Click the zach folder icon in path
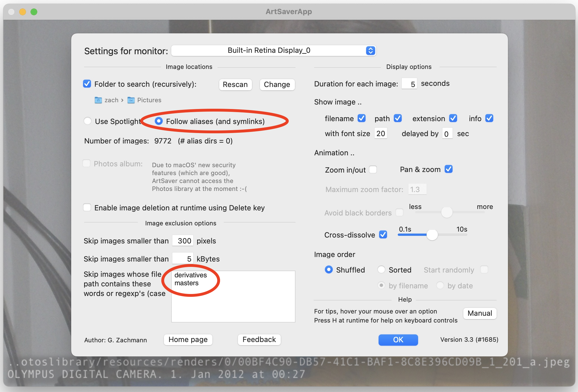 [98, 100]
